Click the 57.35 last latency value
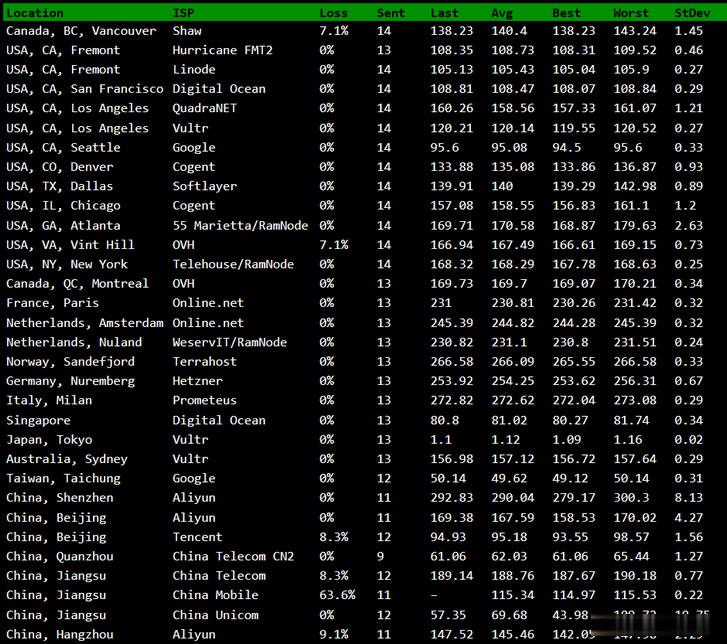727x644 pixels. (448, 615)
